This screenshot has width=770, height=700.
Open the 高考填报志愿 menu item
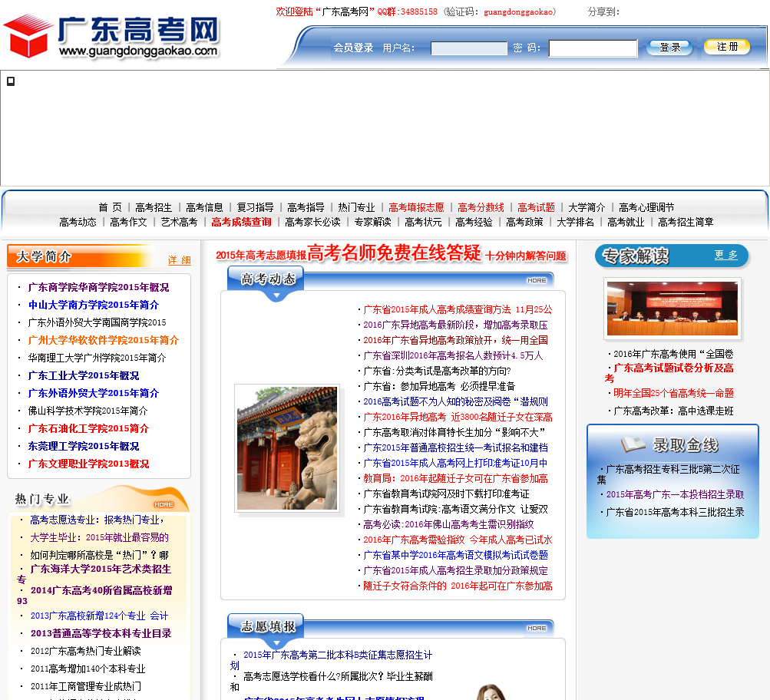point(416,207)
